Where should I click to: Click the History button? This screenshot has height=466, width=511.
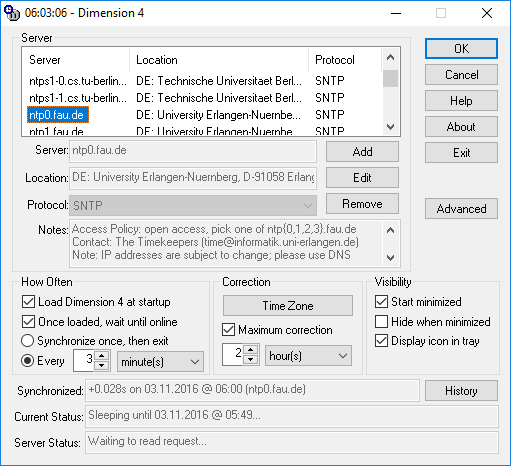pos(461,391)
